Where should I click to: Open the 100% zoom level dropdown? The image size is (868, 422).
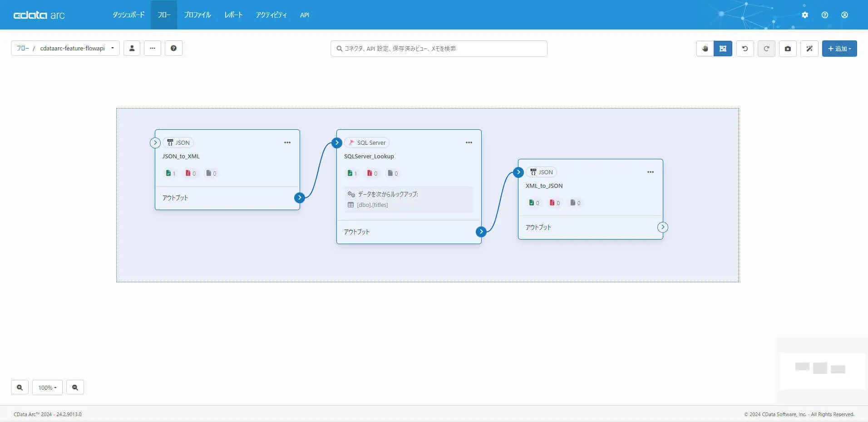[47, 388]
